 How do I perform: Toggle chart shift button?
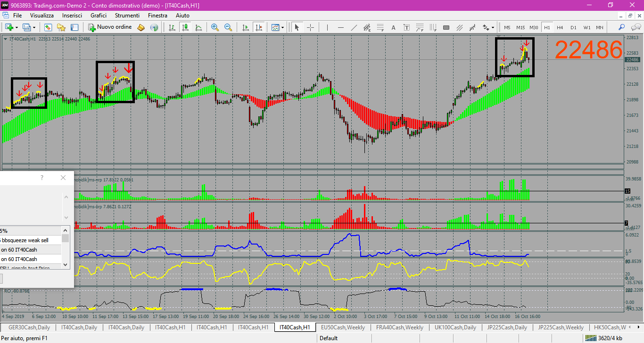pyautogui.click(x=258, y=27)
